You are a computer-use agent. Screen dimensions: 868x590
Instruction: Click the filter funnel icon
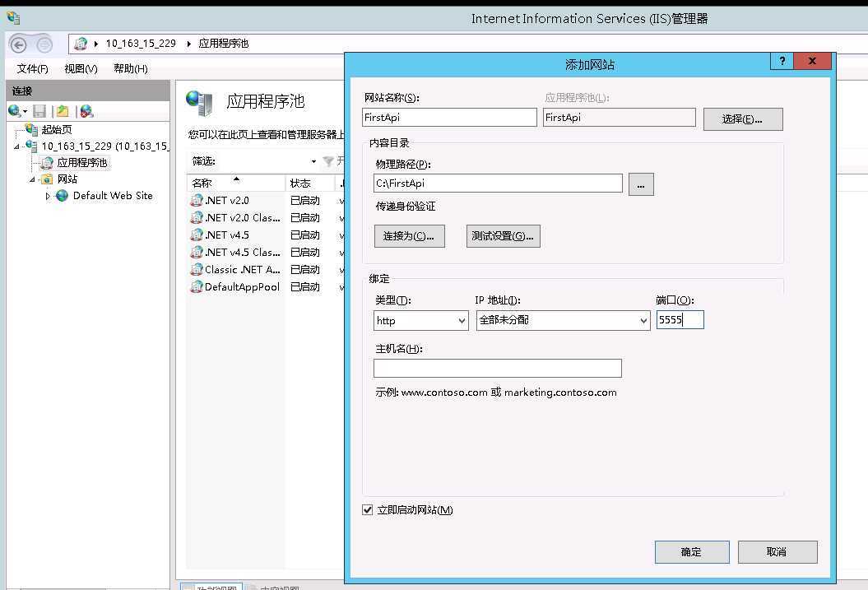point(328,161)
